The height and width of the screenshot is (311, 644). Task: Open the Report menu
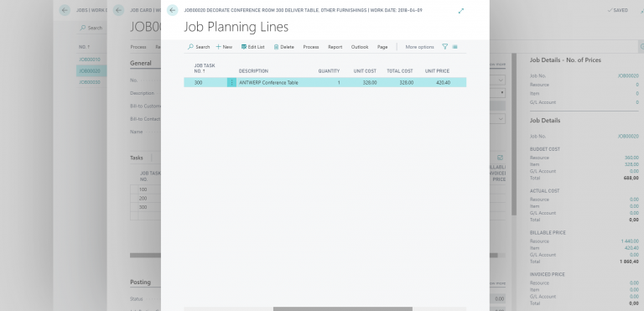[x=335, y=47]
